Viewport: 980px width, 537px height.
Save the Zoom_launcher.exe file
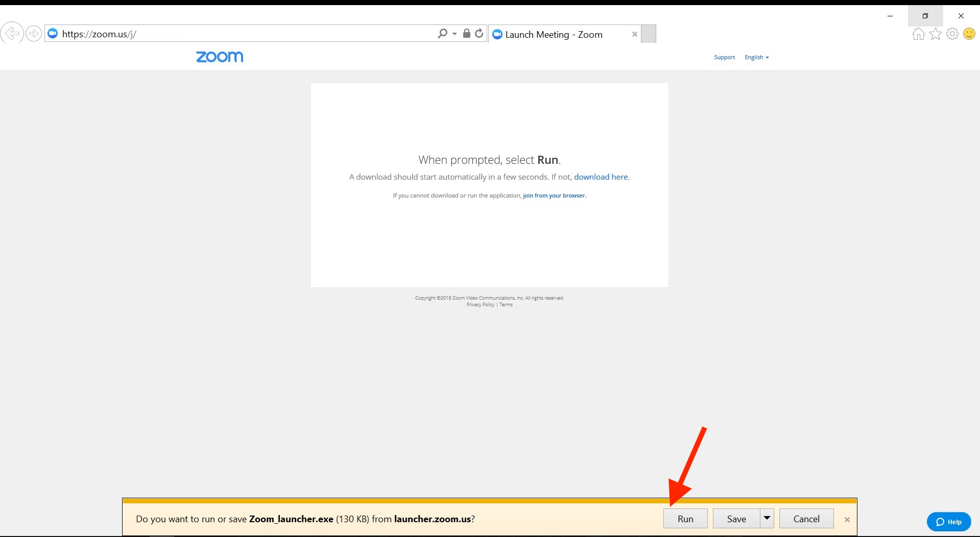(736, 519)
